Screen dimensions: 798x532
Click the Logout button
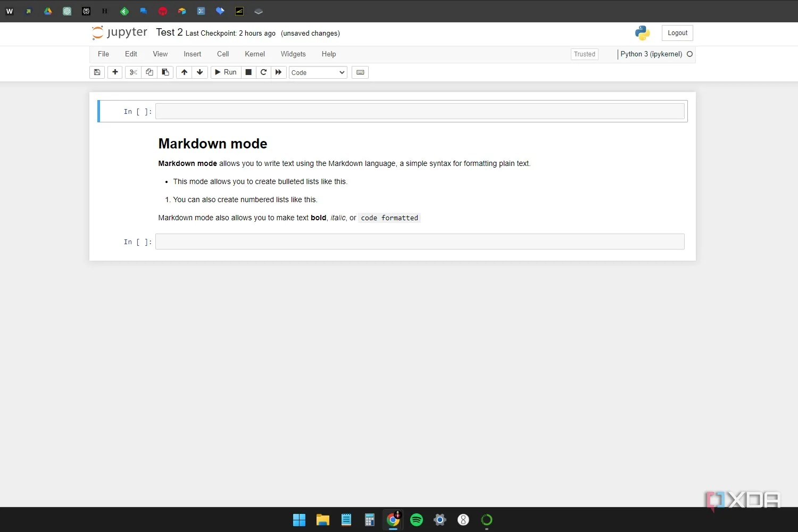677,32
